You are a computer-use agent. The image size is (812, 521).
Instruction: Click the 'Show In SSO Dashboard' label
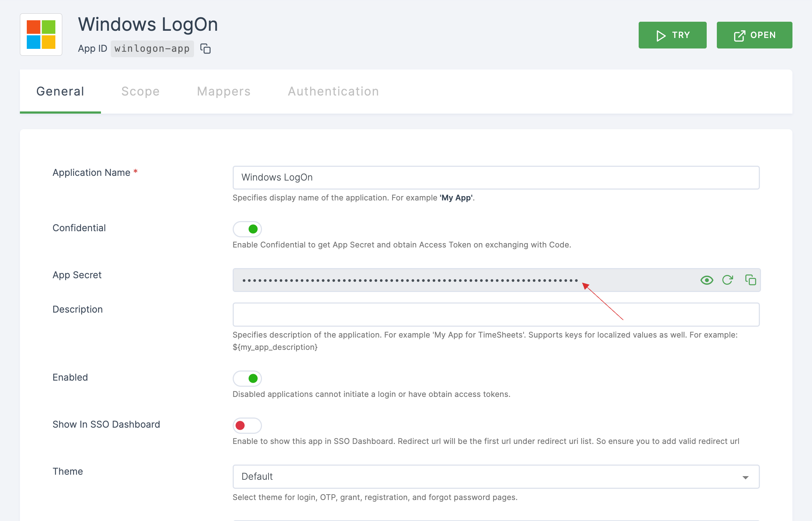click(106, 424)
